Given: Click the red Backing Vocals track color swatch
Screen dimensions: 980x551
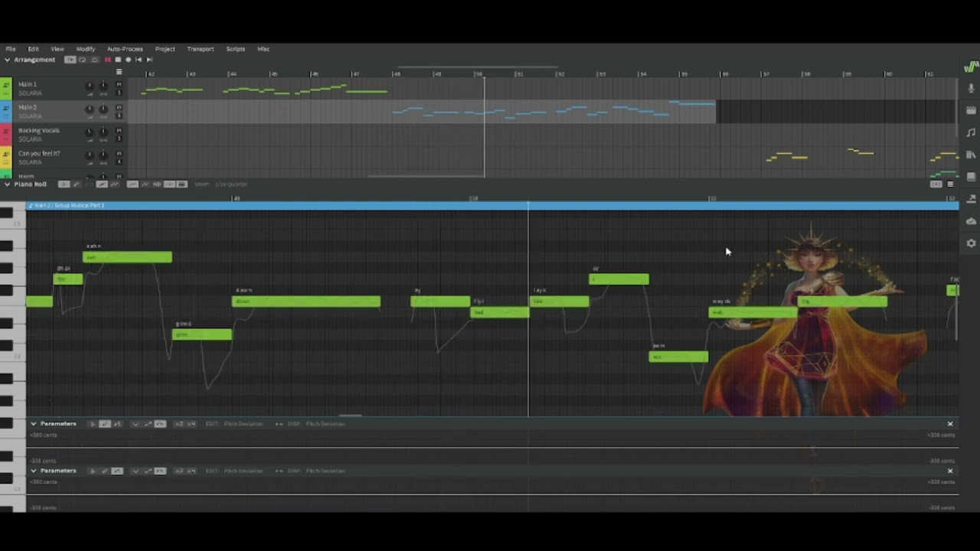Looking at the screenshot, I should pos(6,135).
